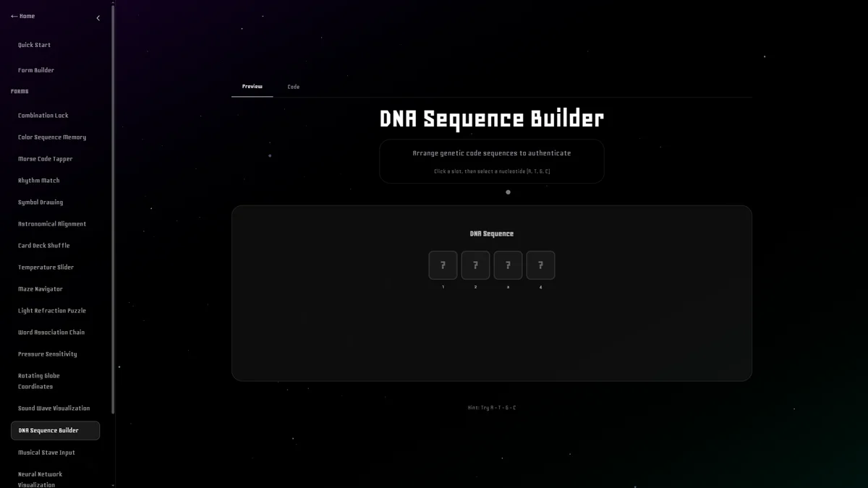868x488 pixels.
Task: Open Color Sequence Memory form
Action: pyautogui.click(x=51, y=137)
